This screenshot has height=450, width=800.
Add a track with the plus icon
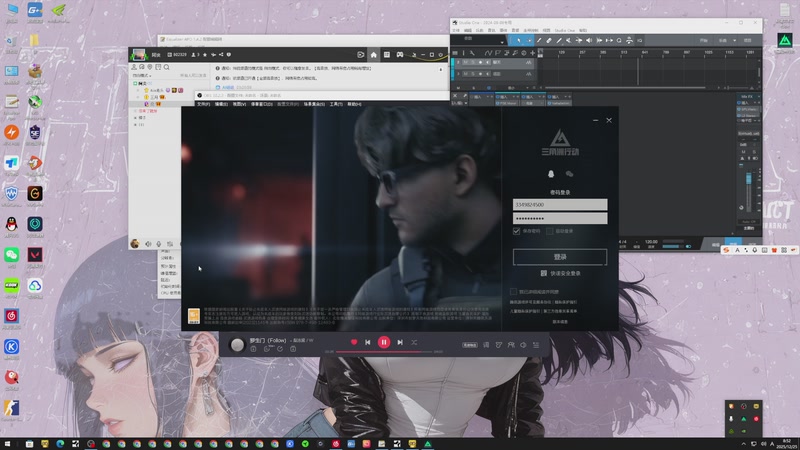pyautogui.click(x=532, y=53)
